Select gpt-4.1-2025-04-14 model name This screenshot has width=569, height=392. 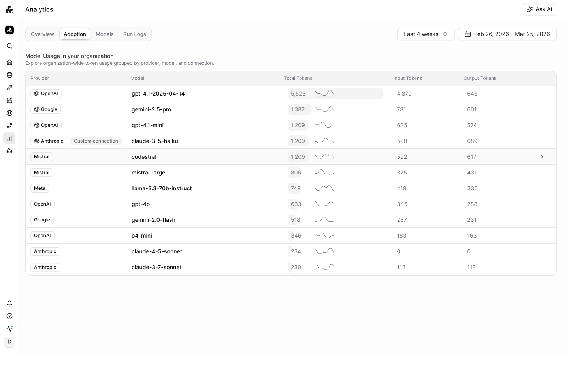point(158,94)
